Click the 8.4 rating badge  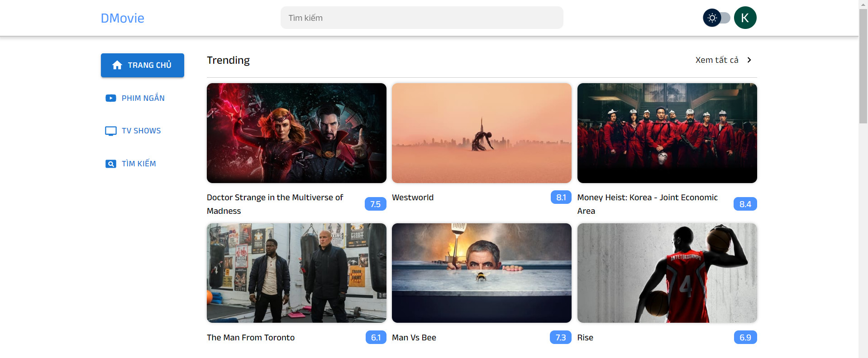tap(745, 204)
